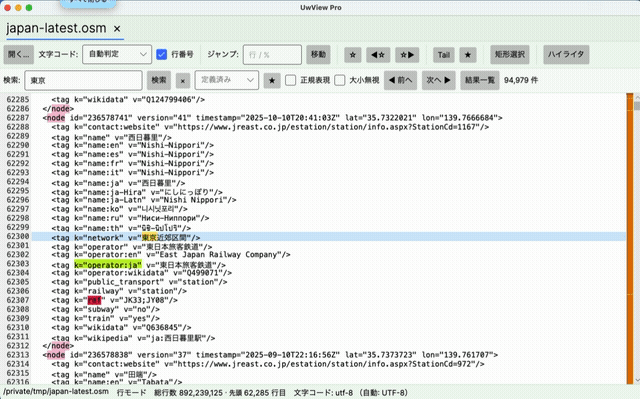Click the East Japan Railway Company line
The height and width of the screenshot is (399, 640).
click(171, 255)
